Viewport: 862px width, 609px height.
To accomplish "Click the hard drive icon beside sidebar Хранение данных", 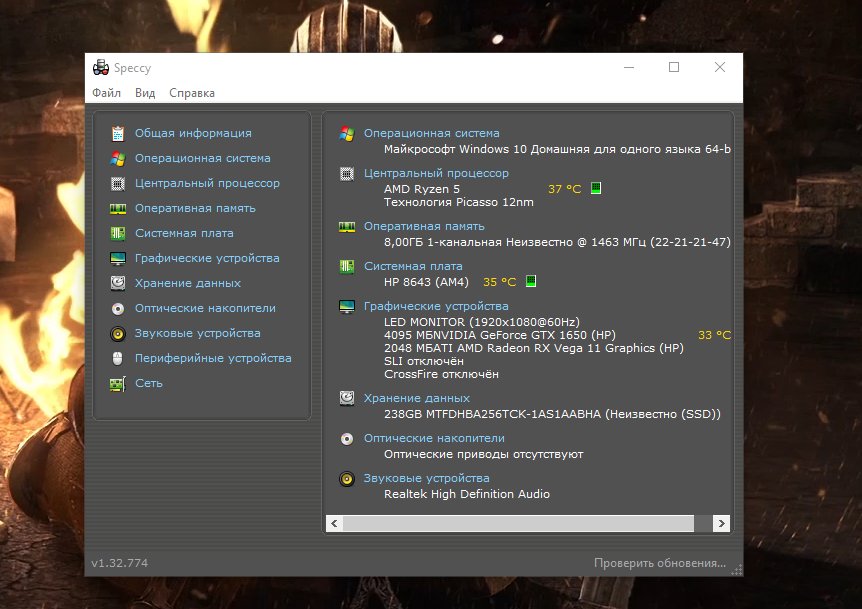I will point(118,283).
